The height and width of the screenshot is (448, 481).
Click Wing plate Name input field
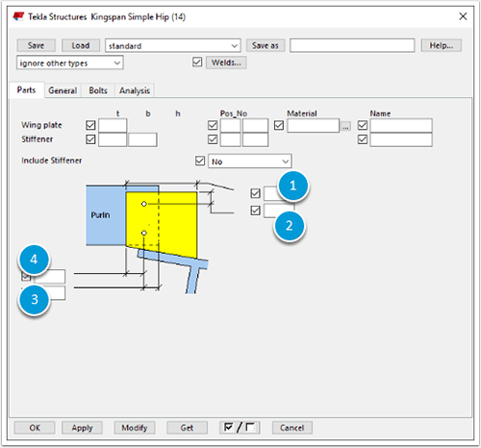coord(401,125)
